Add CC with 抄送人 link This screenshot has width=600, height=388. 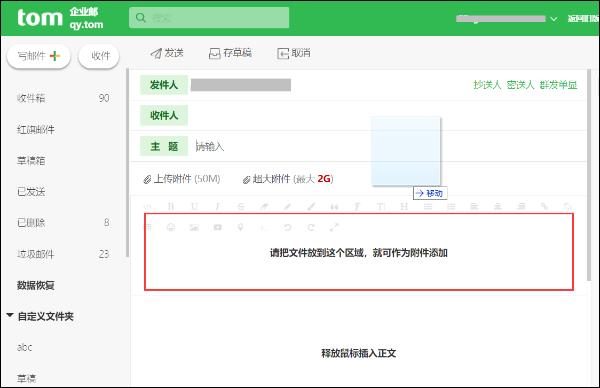click(x=487, y=85)
